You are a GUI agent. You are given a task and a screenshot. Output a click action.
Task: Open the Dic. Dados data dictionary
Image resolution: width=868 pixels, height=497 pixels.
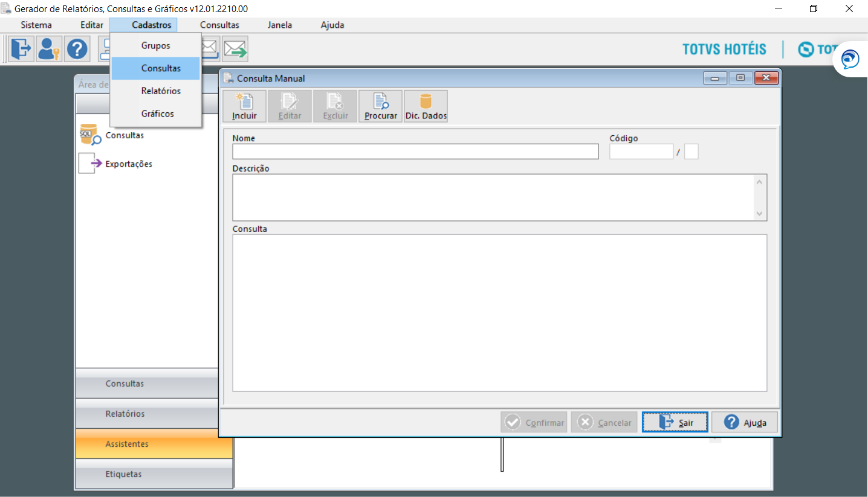(426, 106)
